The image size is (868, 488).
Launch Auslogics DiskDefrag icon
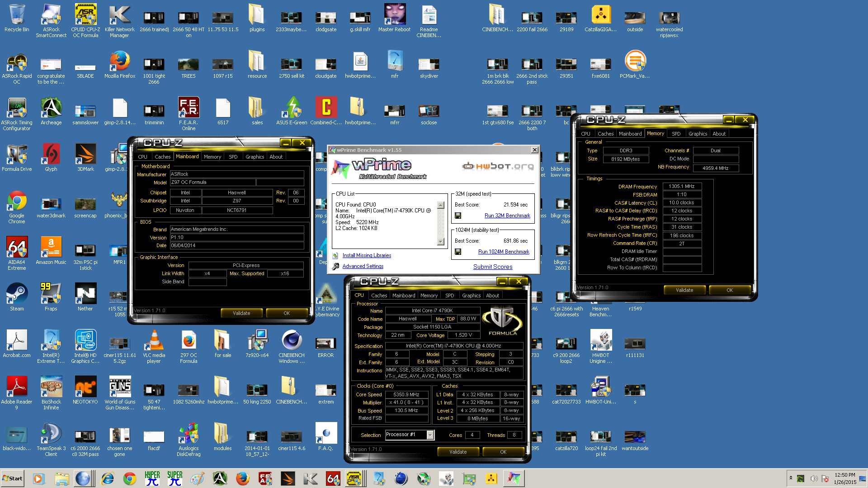[189, 440]
